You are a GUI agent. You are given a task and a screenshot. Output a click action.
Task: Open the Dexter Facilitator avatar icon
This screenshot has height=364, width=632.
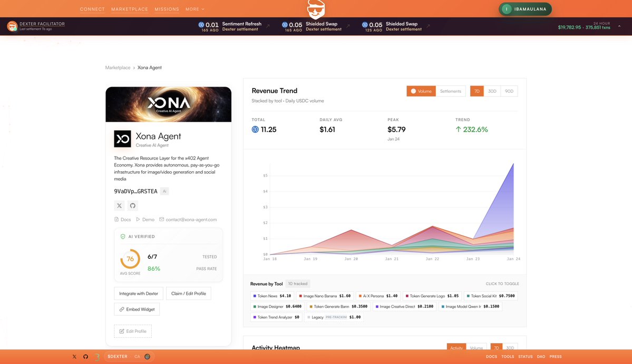pyautogui.click(x=12, y=26)
